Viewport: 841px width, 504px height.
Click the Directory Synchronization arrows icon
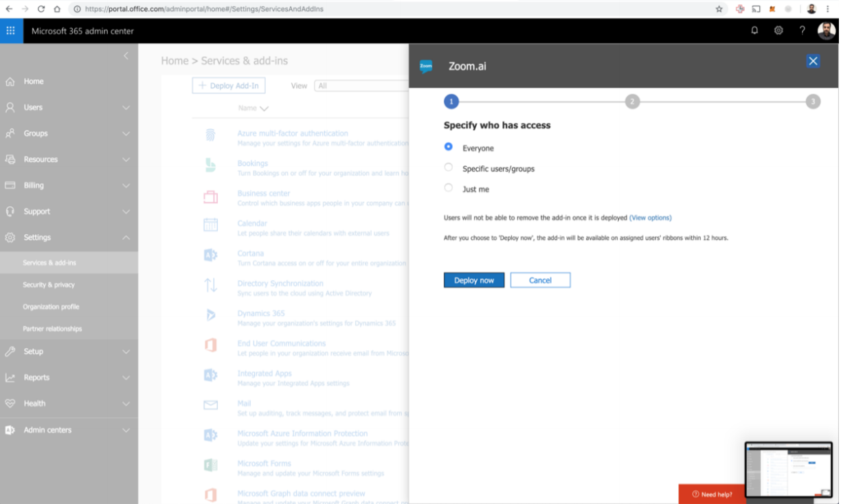point(210,284)
